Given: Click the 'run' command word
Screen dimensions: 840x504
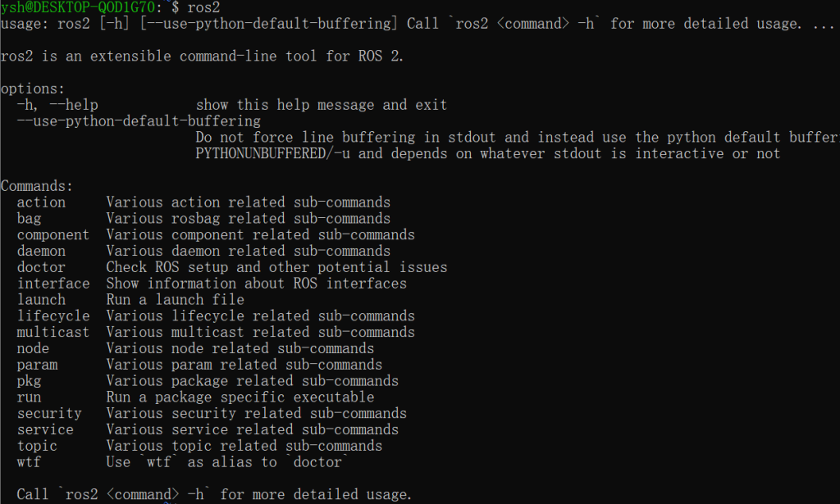Looking at the screenshot, I should 29,397.
